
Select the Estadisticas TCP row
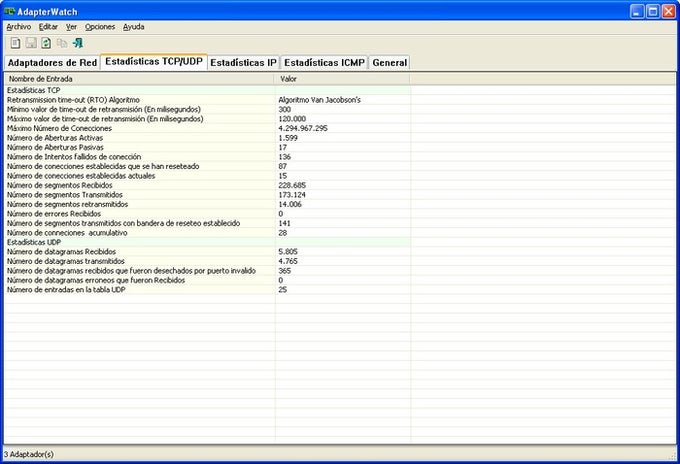pyautogui.click(x=207, y=90)
